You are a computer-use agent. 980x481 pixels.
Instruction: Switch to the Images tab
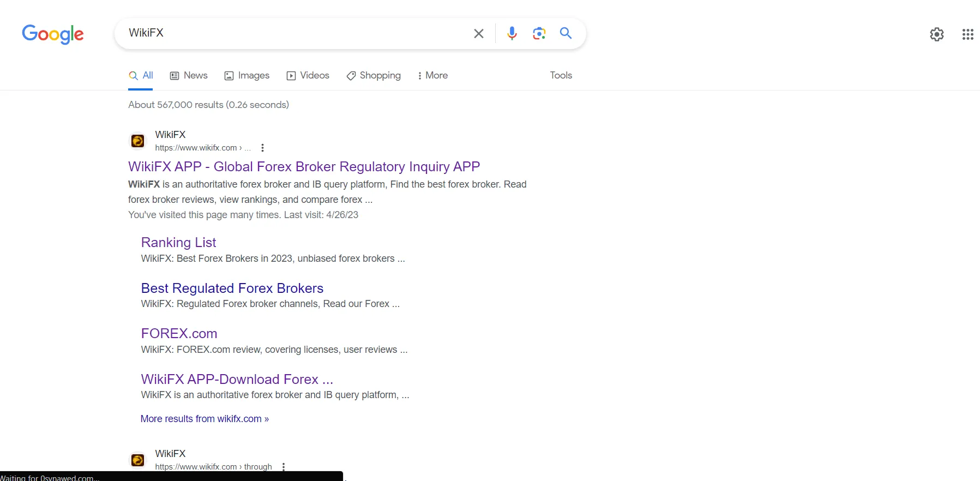pyautogui.click(x=247, y=75)
